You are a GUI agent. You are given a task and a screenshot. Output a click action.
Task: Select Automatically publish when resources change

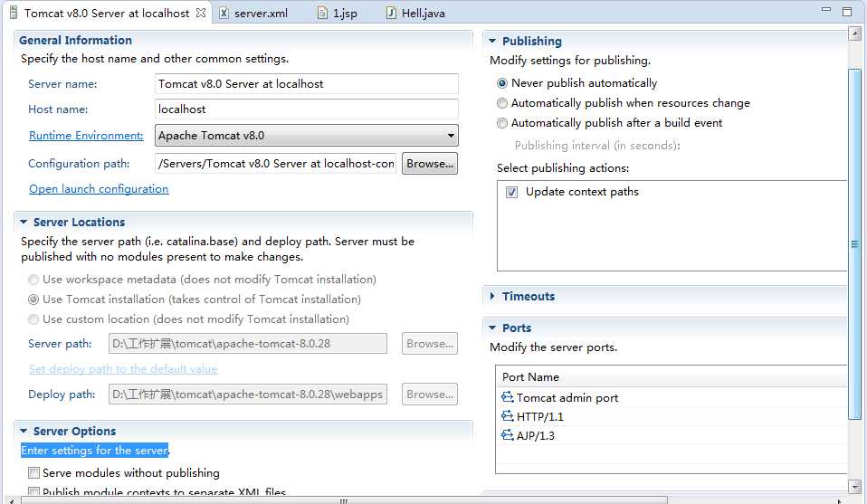click(x=502, y=103)
